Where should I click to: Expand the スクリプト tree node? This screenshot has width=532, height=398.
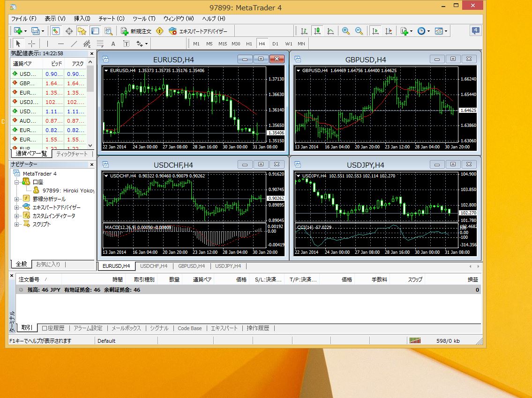[16, 224]
